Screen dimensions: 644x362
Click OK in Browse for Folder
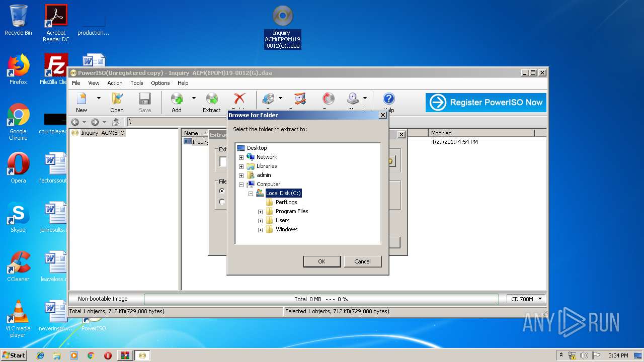pos(322,261)
